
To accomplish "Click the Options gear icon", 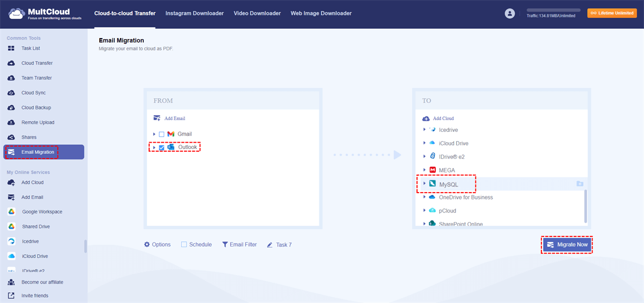I will [x=147, y=245].
